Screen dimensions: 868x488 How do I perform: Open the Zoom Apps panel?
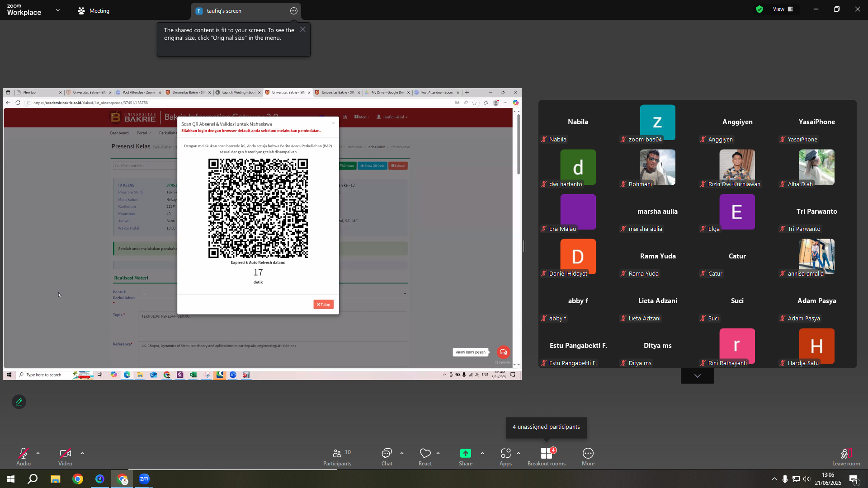(505, 457)
